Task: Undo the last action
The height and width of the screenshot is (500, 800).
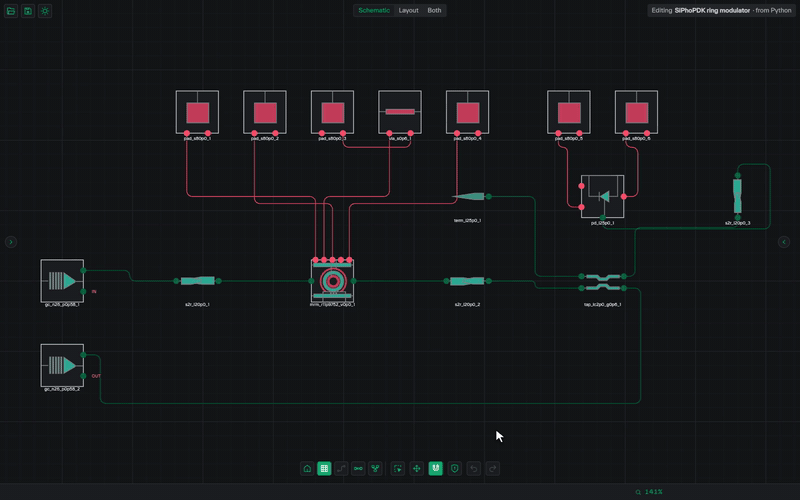Action: point(473,468)
